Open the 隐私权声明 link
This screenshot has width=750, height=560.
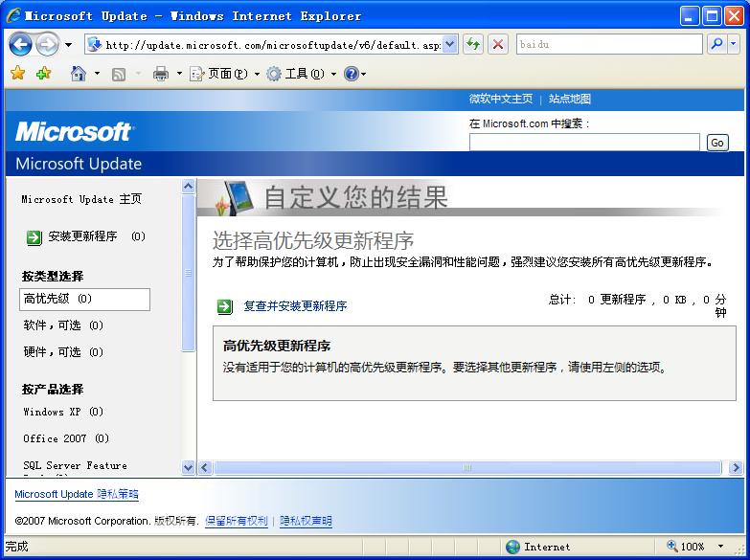pos(306,521)
